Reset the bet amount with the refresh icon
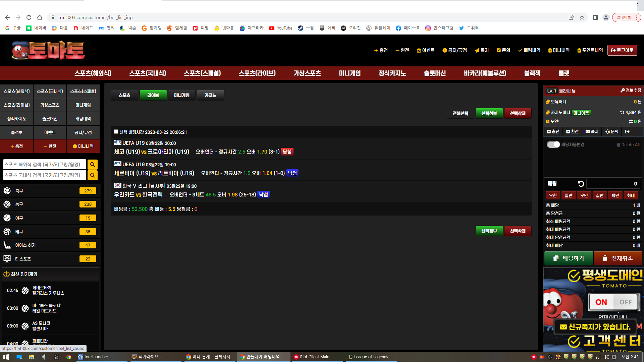This screenshot has width=644, height=362. click(581, 184)
